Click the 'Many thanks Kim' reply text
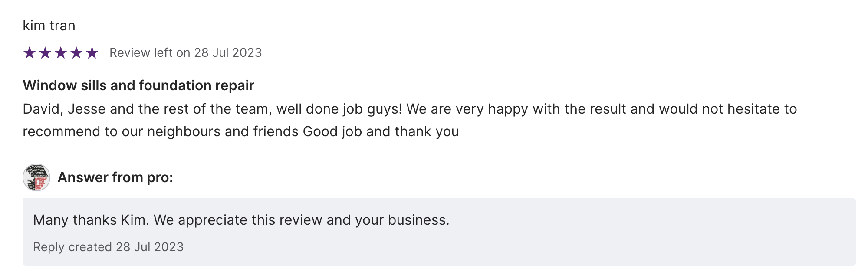 [x=91, y=220]
